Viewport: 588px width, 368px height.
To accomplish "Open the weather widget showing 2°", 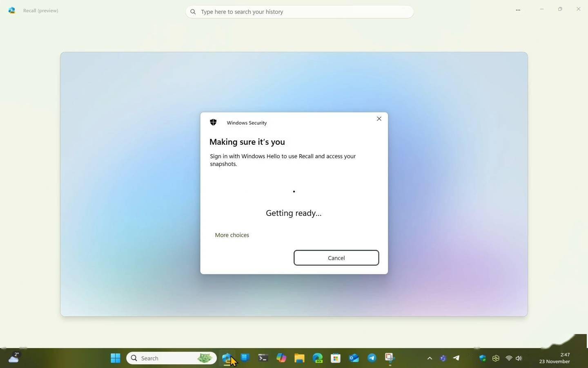I will 14,357.
